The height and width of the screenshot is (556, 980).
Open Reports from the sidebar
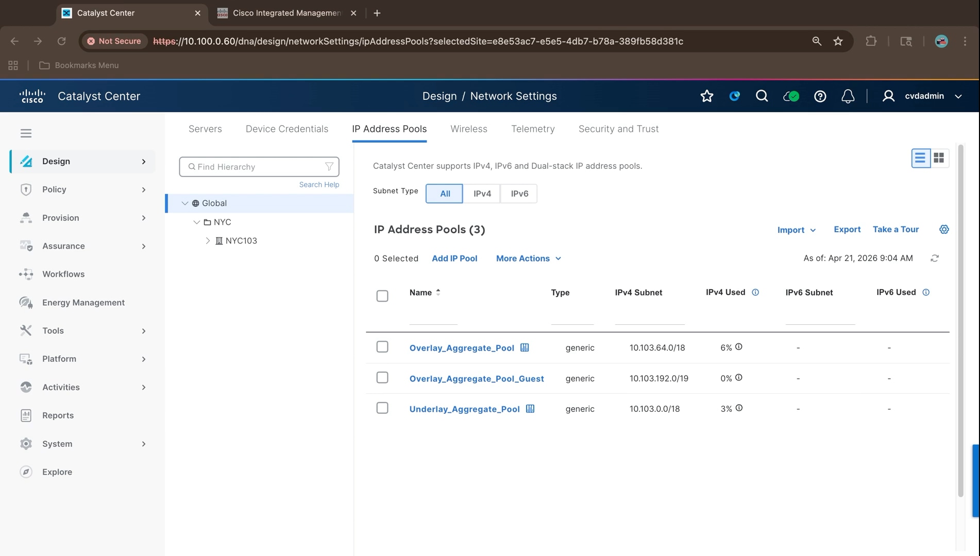58,415
